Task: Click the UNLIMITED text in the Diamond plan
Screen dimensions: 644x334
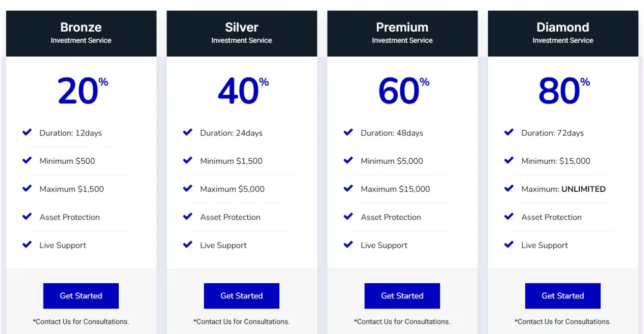Action: [x=583, y=189]
